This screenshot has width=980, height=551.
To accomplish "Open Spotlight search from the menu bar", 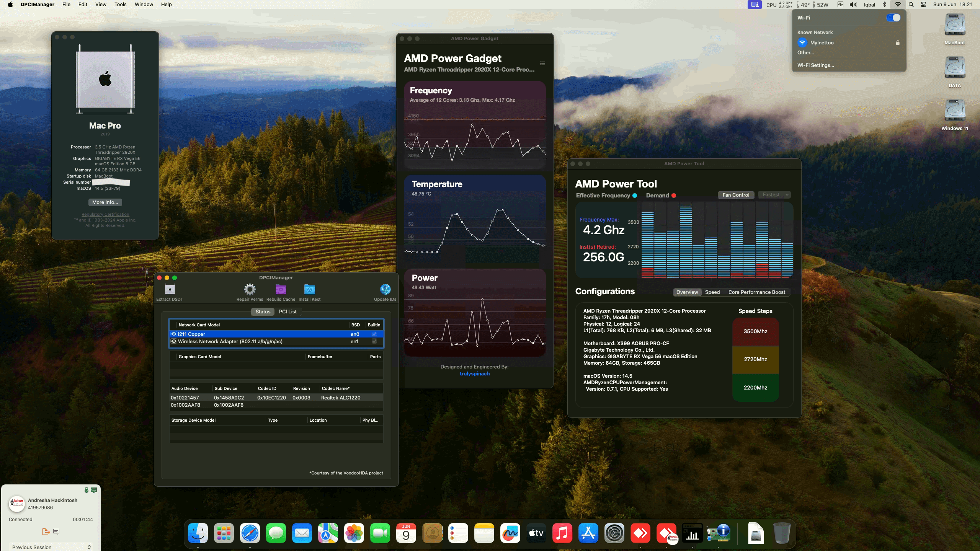I will 911,5.
